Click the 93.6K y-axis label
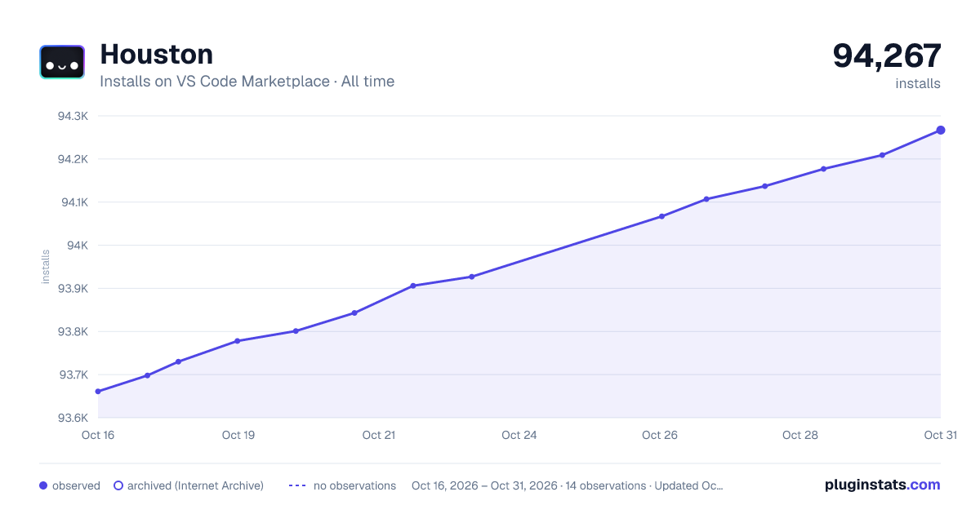 (x=73, y=418)
